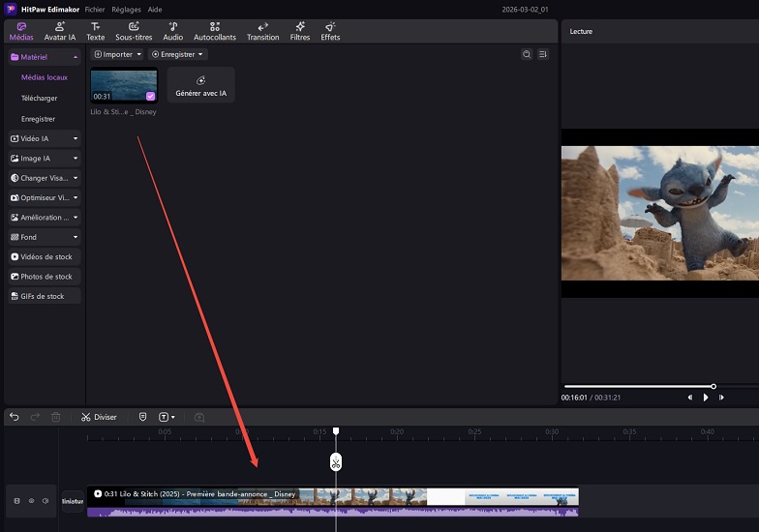Viewport: 759px width, 532px height.
Task: Collapse the Matériel section
Action: pos(76,57)
